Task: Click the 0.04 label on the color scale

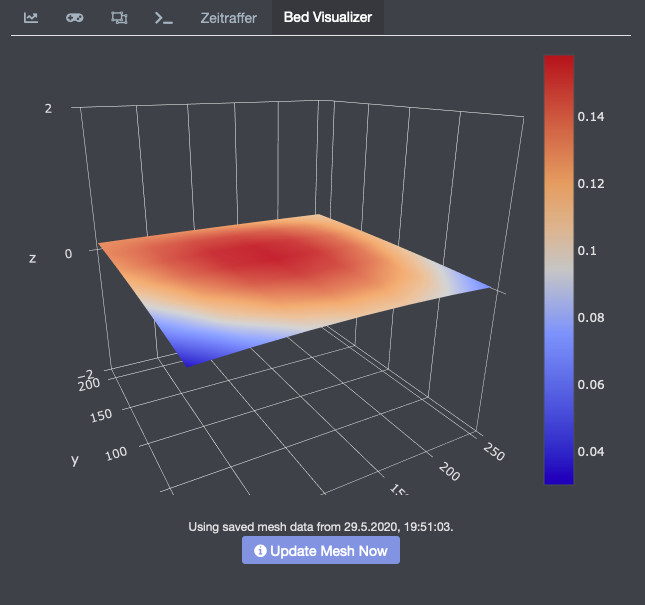Action: click(x=591, y=451)
